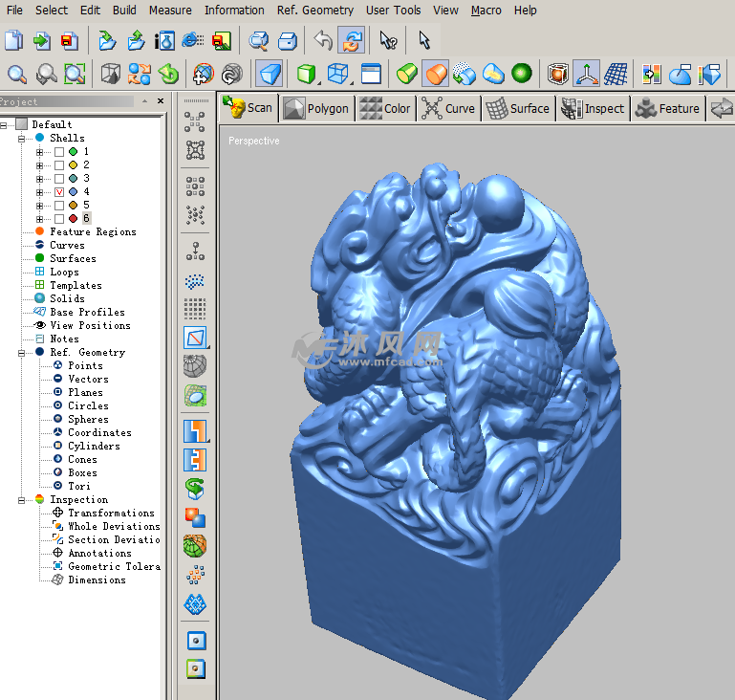Click the Undo arrow in the toolbar

coord(323,41)
